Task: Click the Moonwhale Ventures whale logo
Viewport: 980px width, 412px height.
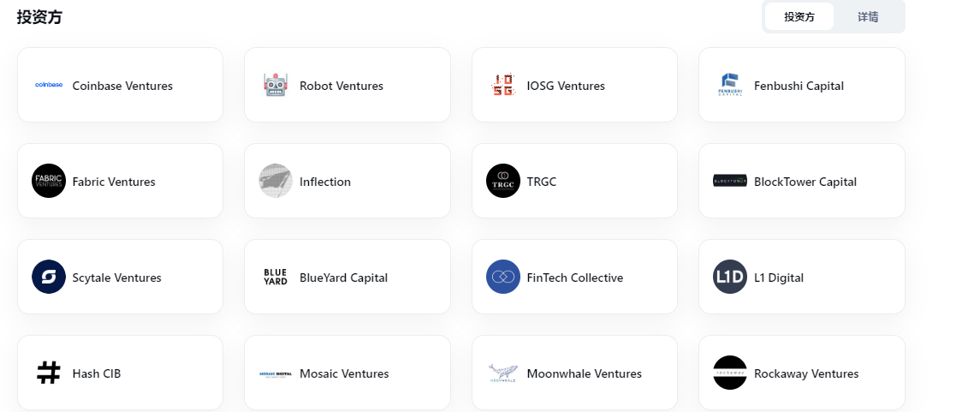Action: 503,373
